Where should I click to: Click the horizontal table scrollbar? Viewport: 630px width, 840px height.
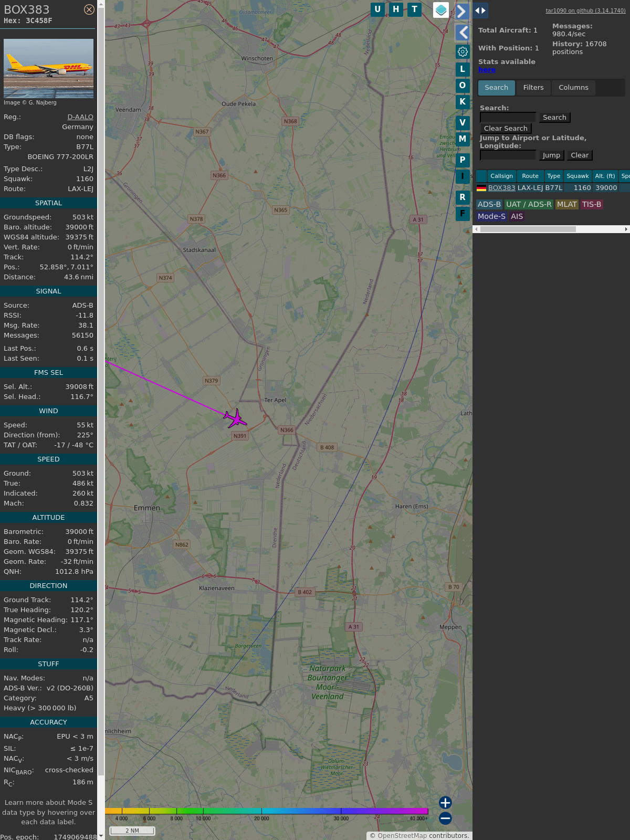pyautogui.click(x=528, y=229)
